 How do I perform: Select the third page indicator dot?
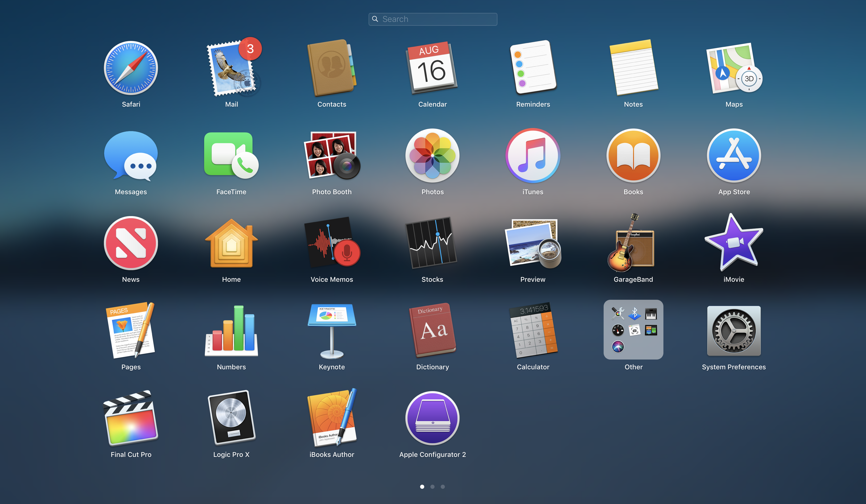pyautogui.click(x=443, y=486)
